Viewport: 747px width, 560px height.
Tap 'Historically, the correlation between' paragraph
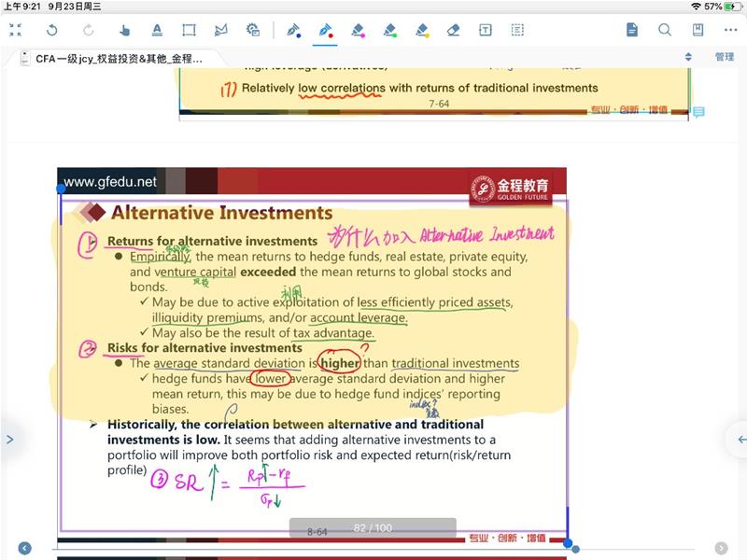(x=309, y=447)
